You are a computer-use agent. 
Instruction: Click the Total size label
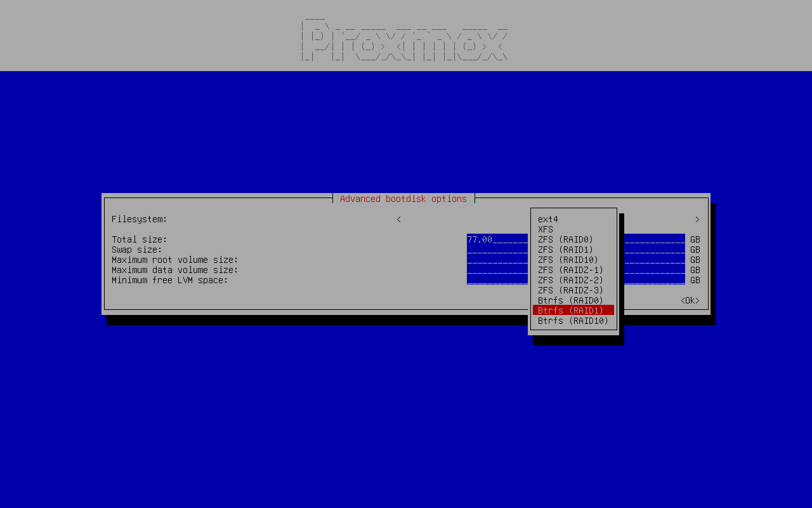tap(140, 239)
